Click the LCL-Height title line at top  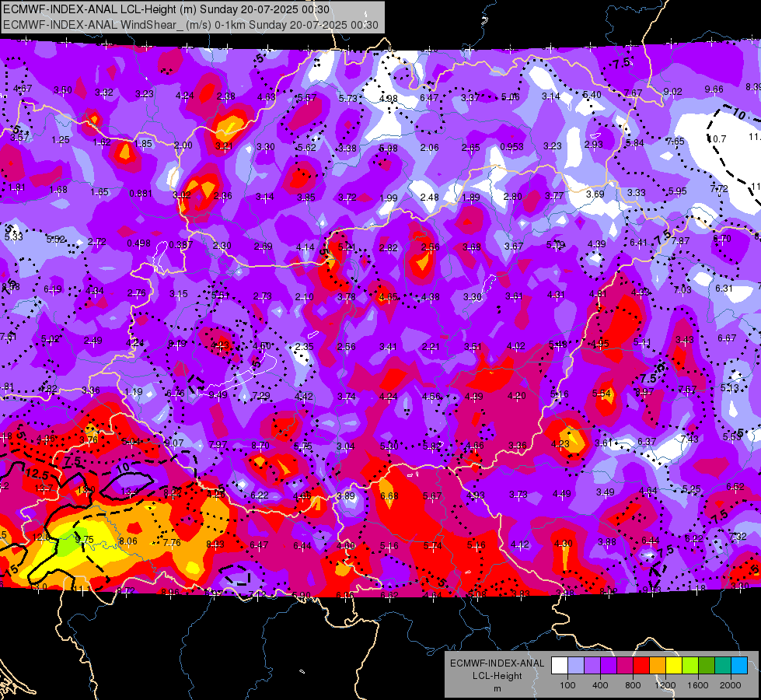tap(166, 9)
